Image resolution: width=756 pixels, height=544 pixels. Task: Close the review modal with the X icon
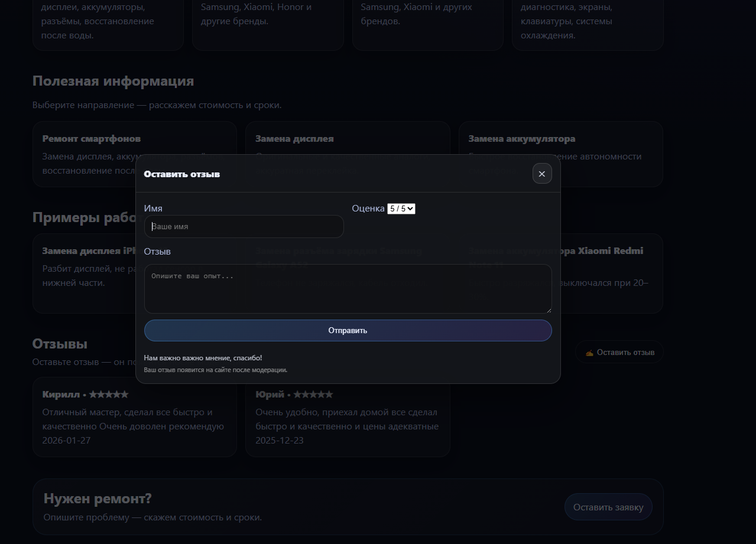(541, 174)
